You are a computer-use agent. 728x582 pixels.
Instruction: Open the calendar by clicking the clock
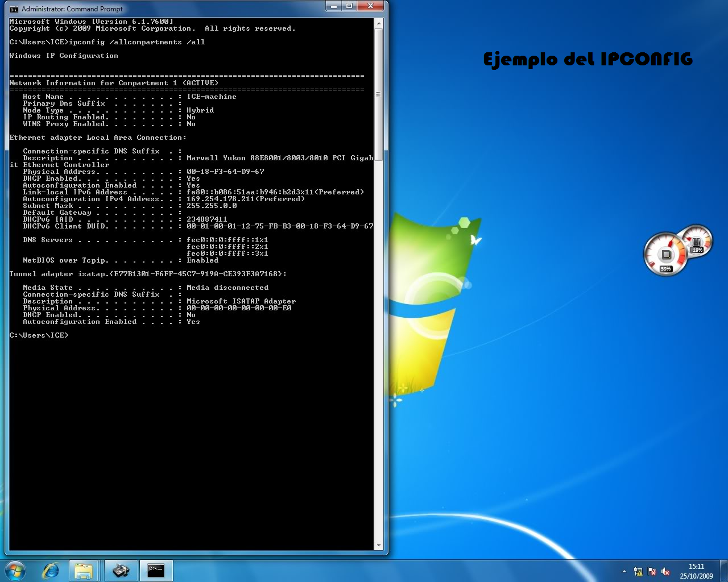point(697,570)
